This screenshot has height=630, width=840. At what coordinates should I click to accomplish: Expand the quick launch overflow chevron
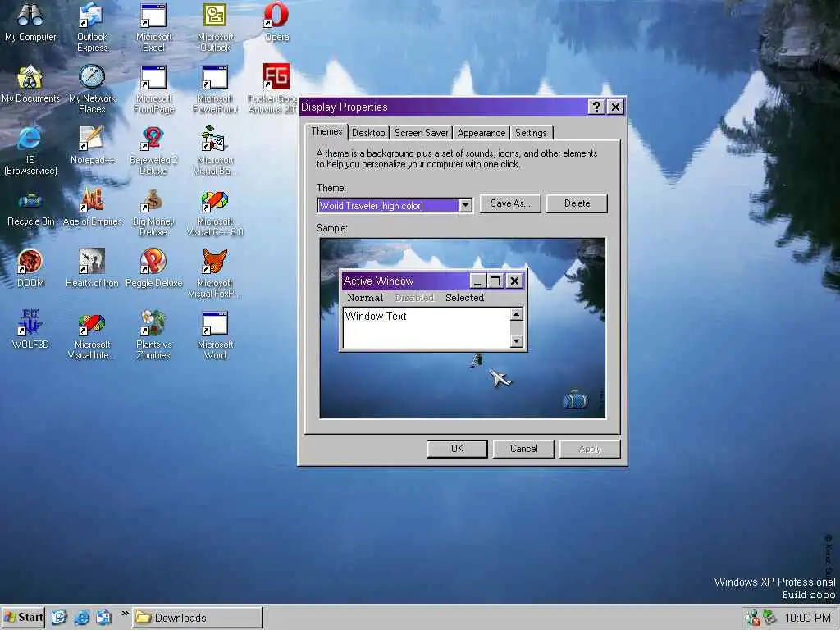125,614
